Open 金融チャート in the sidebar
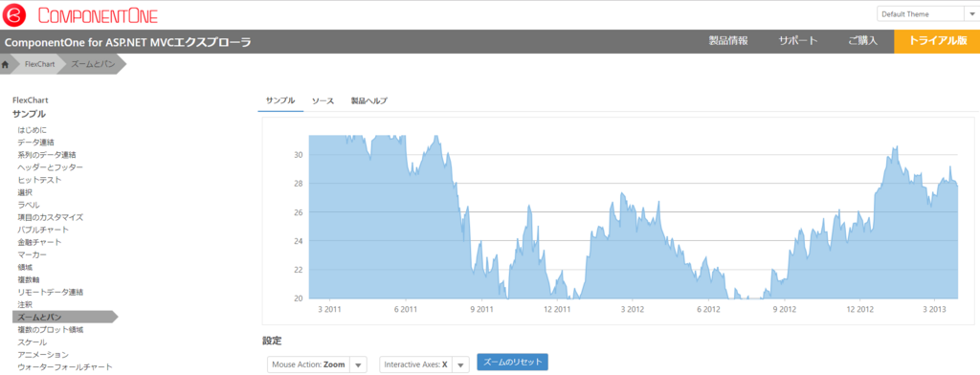The image size is (980, 375). coord(39,242)
